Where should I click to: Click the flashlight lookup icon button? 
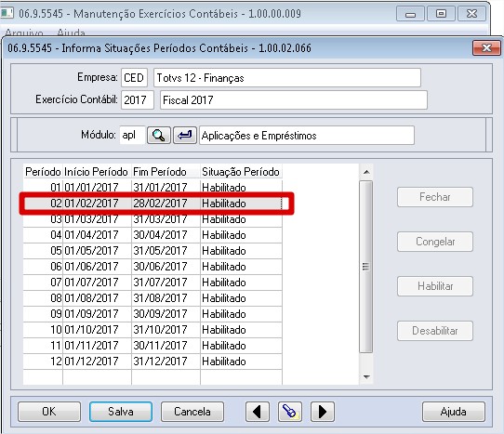pyautogui.click(x=290, y=412)
